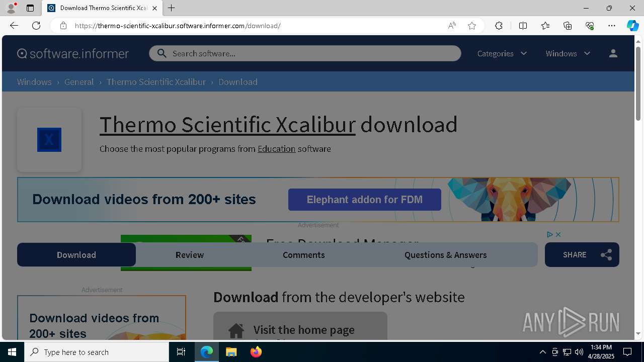
Task: Add page to favorites star icon
Action: 472,26
